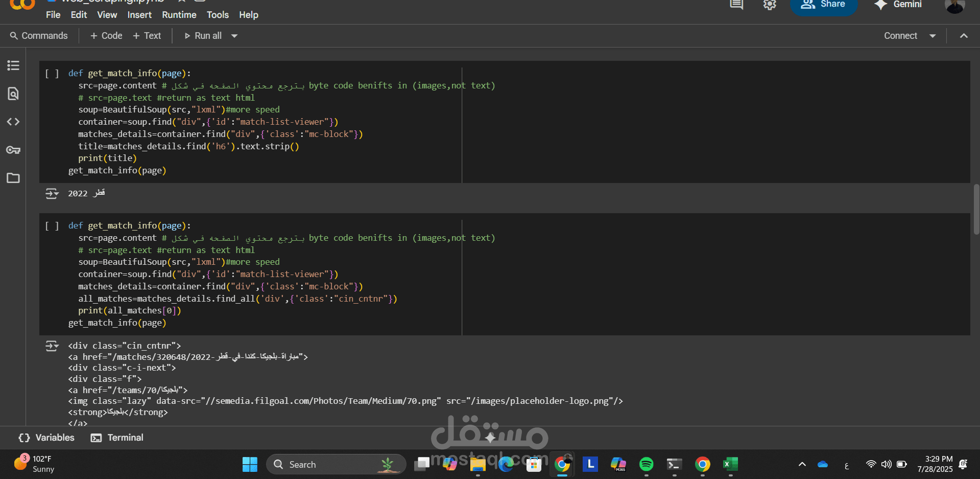Open the Commands palette

[x=39, y=36]
